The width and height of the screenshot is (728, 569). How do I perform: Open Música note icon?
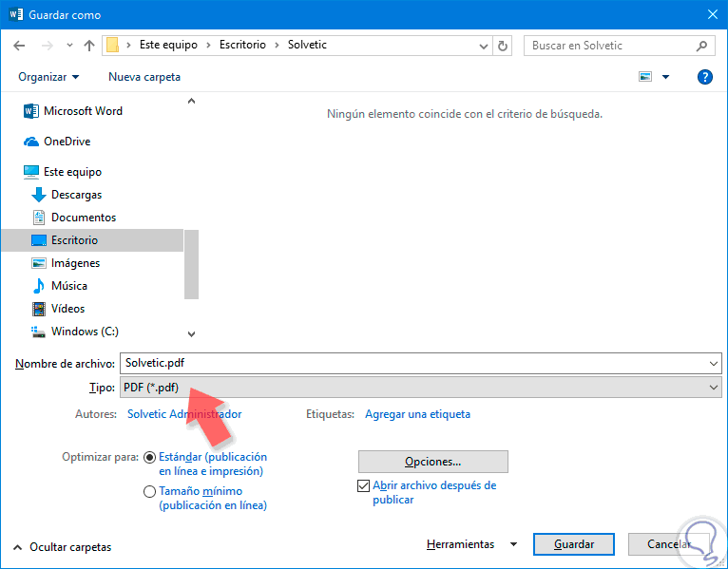[x=39, y=286]
